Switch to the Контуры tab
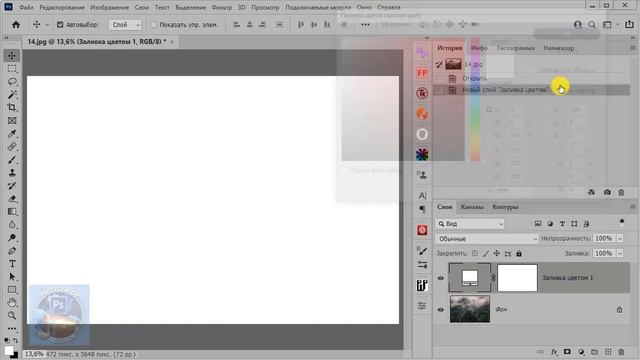The image size is (640, 360). (505, 207)
